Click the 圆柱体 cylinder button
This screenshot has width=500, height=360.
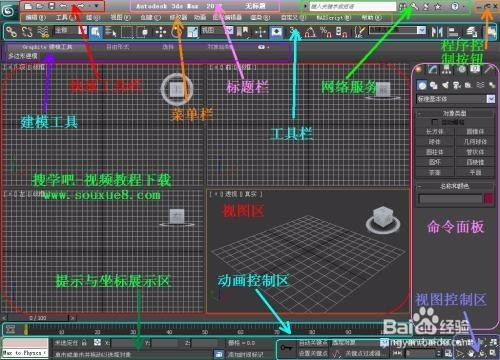click(x=434, y=152)
